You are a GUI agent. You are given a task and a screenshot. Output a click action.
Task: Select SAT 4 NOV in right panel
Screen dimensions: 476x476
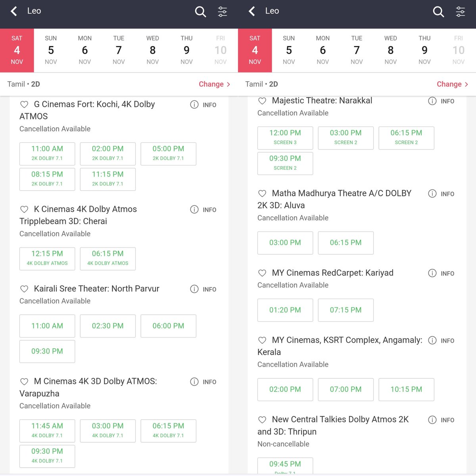[255, 50]
